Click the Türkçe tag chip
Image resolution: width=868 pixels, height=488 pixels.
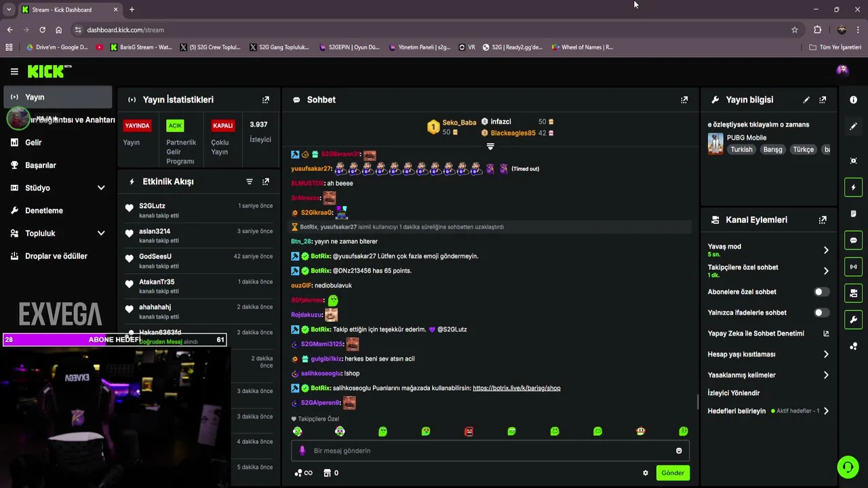click(803, 150)
